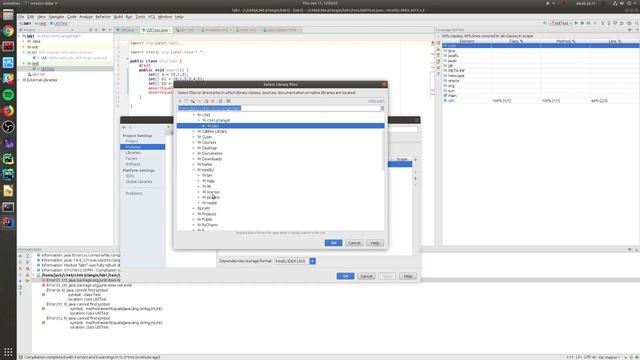Viewport: 640px width, 360px height.
Task: Expand the Calibre Library folder
Action: pos(194,131)
